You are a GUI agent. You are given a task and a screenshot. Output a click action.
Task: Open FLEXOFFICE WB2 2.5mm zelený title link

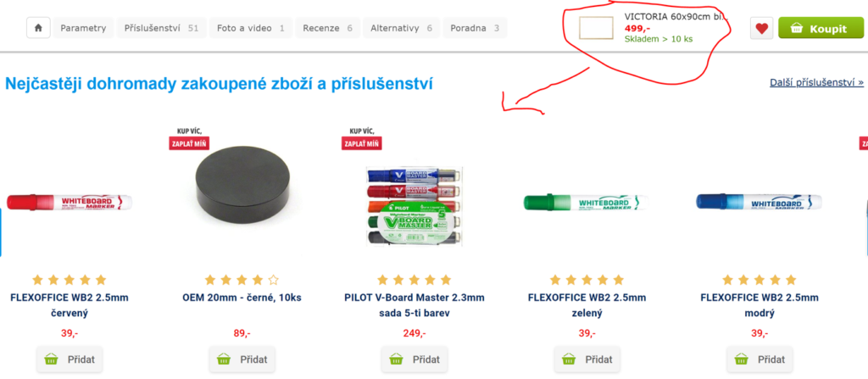(x=587, y=305)
